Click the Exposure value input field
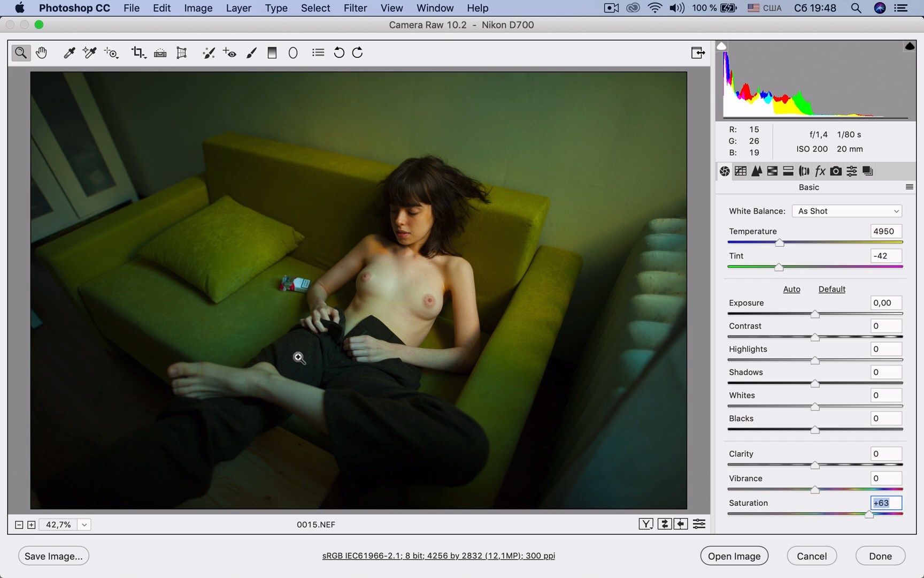This screenshot has width=924, height=578. pyautogui.click(x=885, y=303)
